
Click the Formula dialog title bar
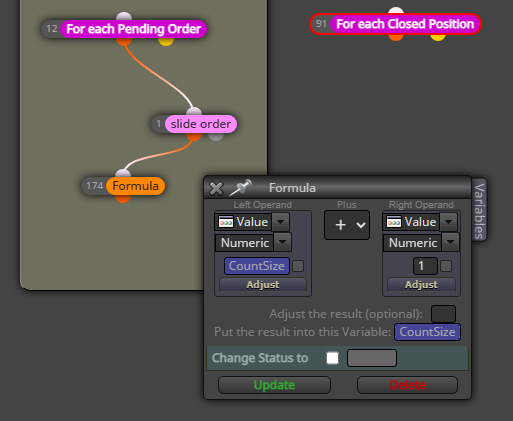point(337,188)
